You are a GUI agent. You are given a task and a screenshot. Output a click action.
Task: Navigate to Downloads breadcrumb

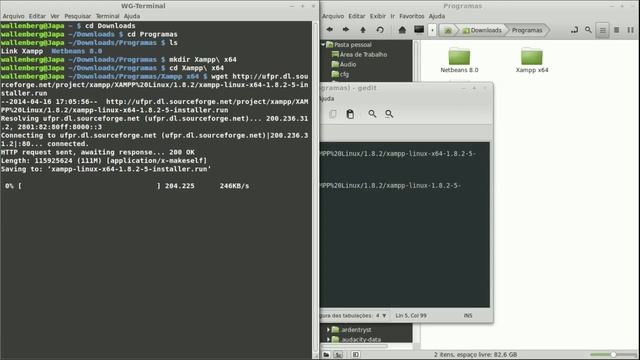(x=482, y=30)
